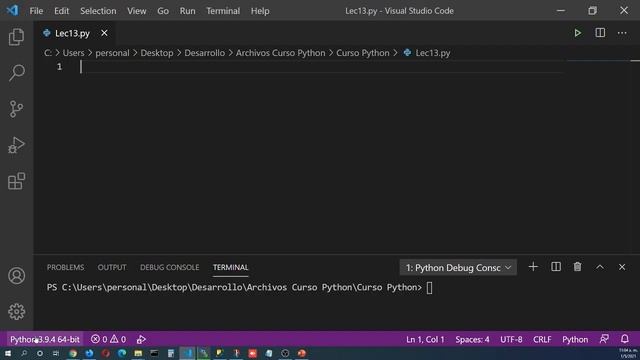Open notifications bell in status bar

(x=625, y=339)
